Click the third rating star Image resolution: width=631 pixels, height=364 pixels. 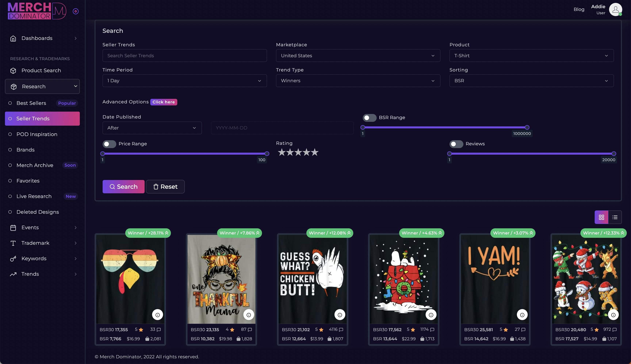point(298,152)
